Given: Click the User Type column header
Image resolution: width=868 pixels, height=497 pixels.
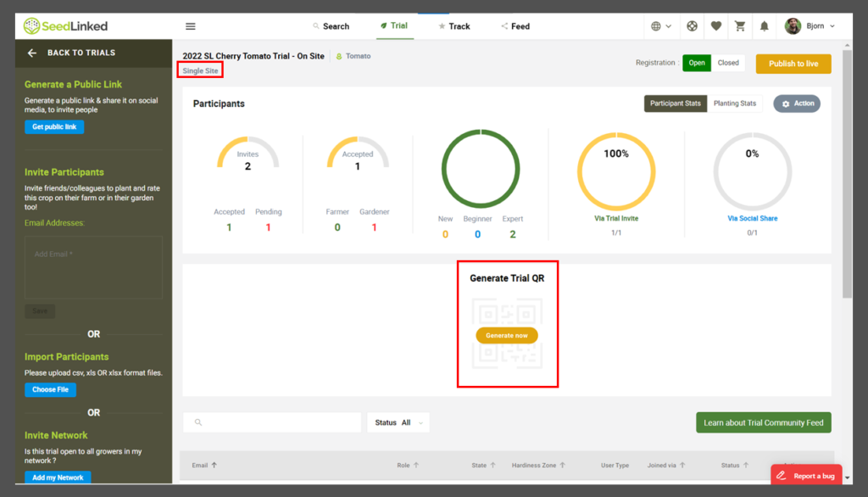Looking at the screenshot, I should pyautogui.click(x=615, y=466).
